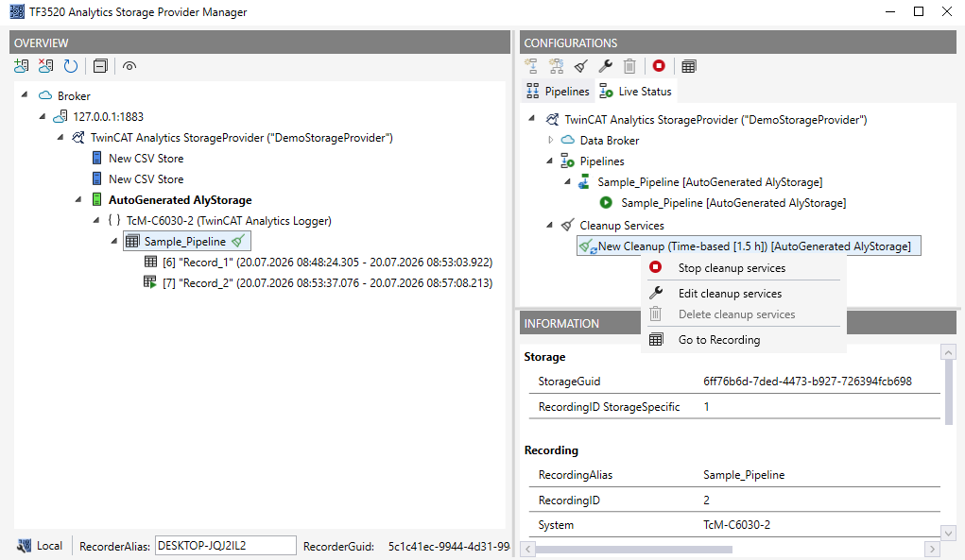This screenshot has width=965, height=560.
Task: Click the new pipeline icon in Configurations toolbar
Action: click(531, 66)
